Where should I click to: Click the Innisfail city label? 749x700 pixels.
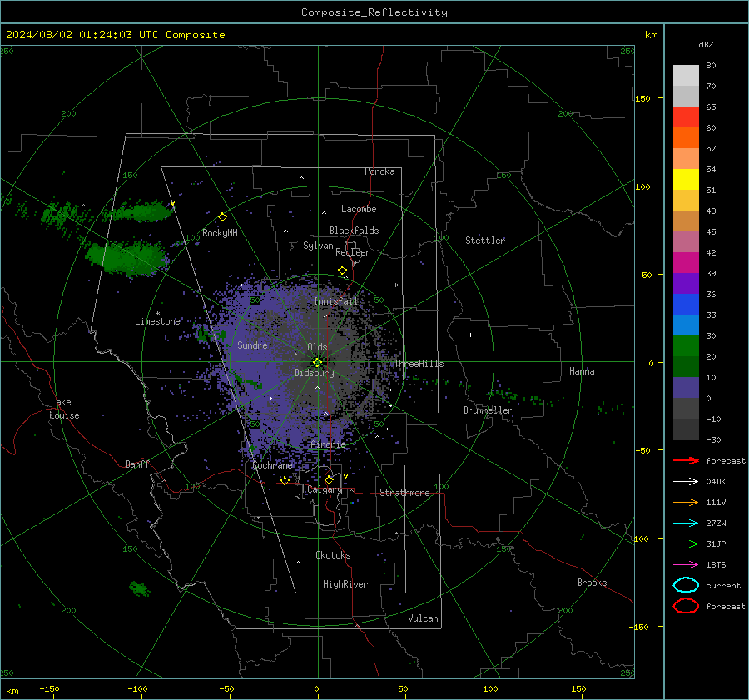point(336,301)
